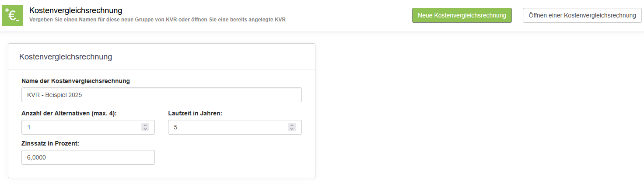Decrease Anzahl der Alternativen with the down arrow
644x184 pixels.
pyautogui.click(x=146, y=129)
